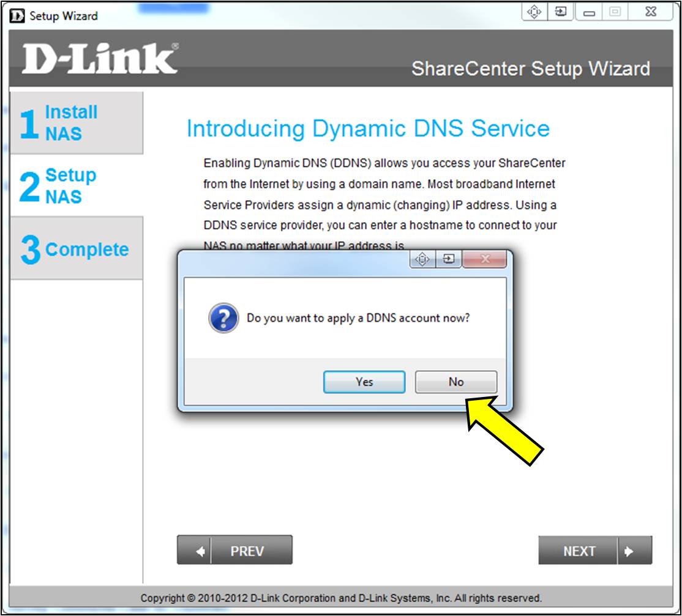Screen dimensions: 682x616
Task: Click the send-to-display icon in main title bar
Action: (560, 12)
